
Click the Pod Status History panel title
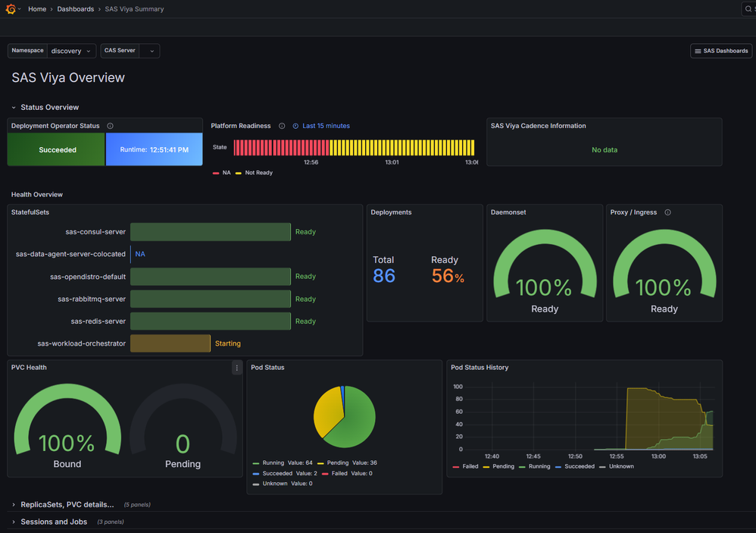480,368
